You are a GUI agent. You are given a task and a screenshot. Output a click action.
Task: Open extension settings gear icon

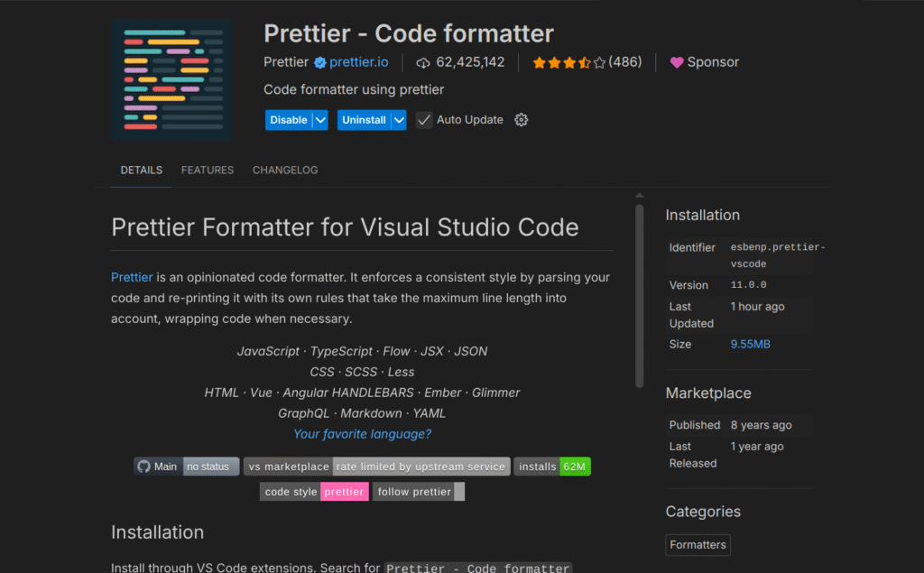click(521, 120)
